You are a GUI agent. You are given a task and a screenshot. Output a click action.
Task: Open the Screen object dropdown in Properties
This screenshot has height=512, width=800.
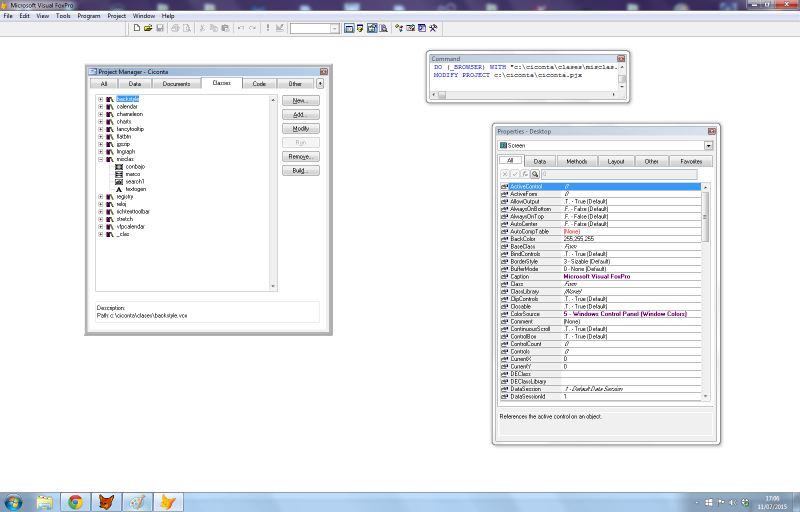point(708,146)
